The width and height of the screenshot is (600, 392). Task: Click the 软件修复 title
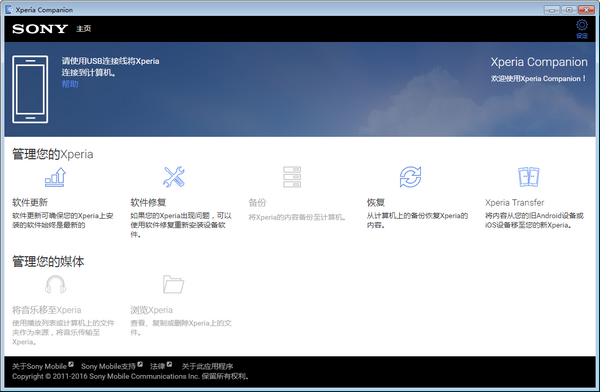tap(148, 203)
